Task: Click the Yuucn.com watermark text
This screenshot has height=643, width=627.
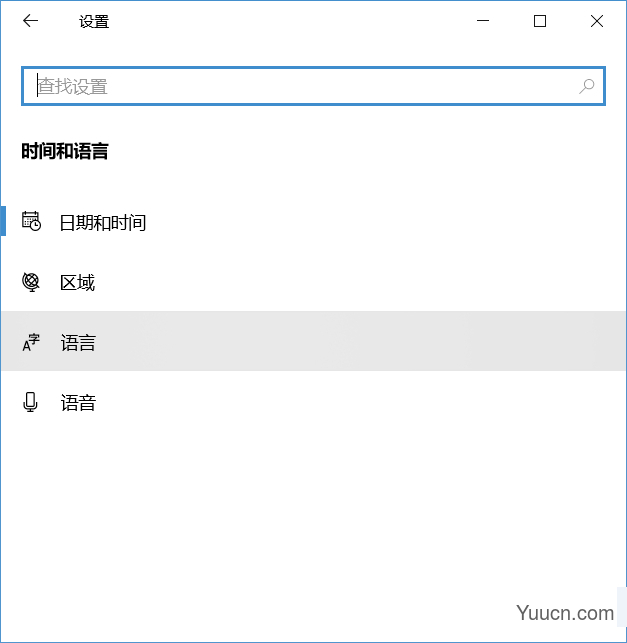Action: tap(566, 613)
